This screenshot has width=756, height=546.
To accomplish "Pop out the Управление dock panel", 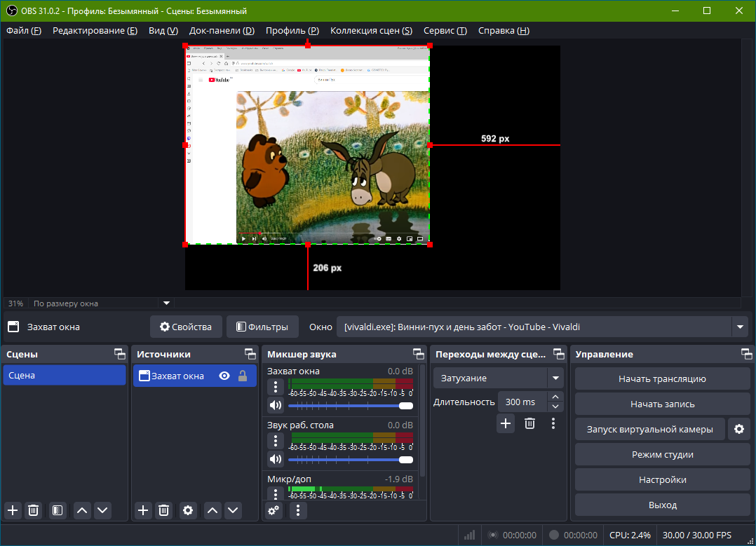I will coord(746,354).
